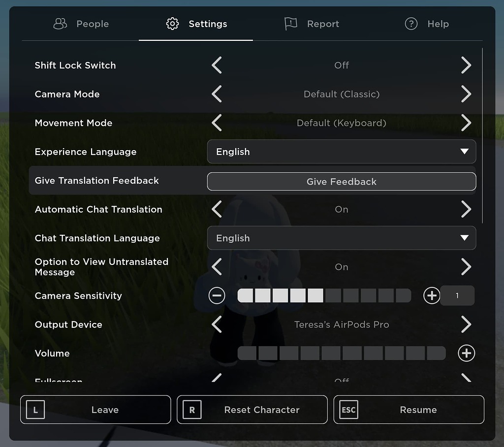Click the Help question mark icon
504x447 pixels.
pos(411,24)
